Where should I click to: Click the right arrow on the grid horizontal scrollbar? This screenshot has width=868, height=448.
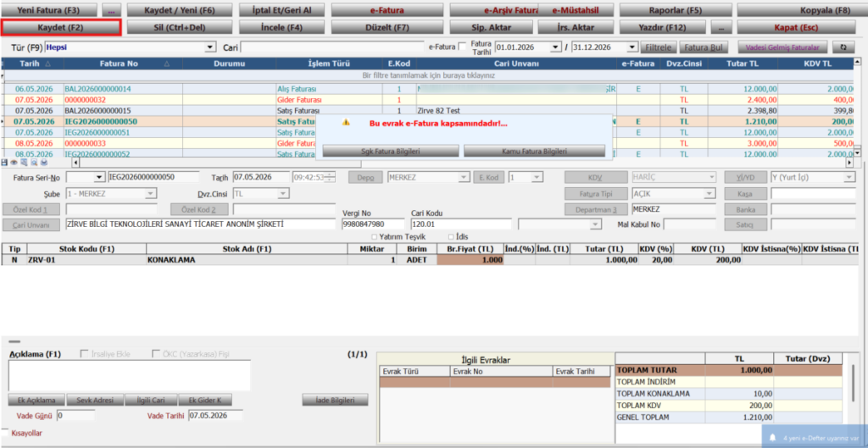(849, 163)
